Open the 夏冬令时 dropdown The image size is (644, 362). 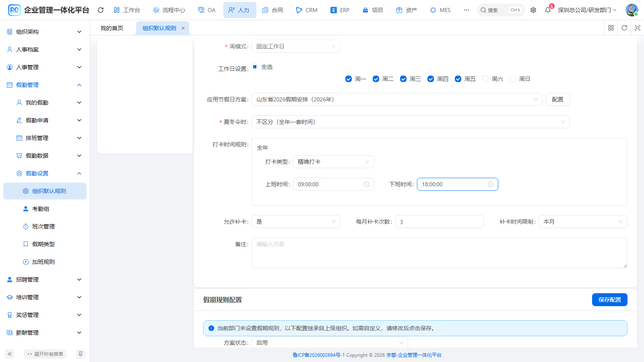click(x=411, y=122)
